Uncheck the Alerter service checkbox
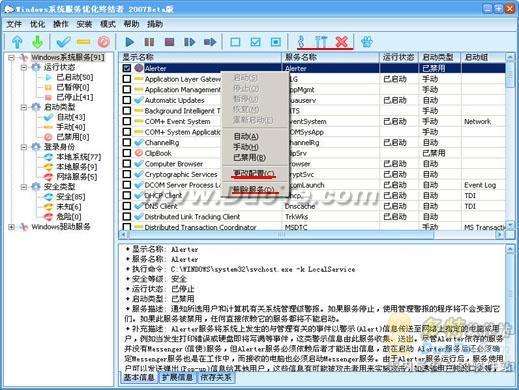The width and height of the screenshot is (519, 390). click(127, 68)
